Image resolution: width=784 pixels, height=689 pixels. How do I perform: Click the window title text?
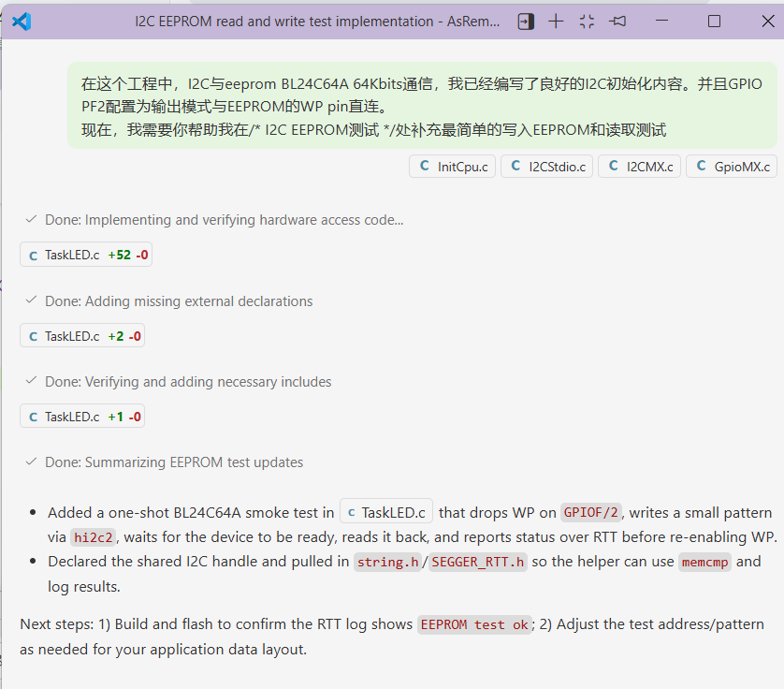[x=318, y=21]
